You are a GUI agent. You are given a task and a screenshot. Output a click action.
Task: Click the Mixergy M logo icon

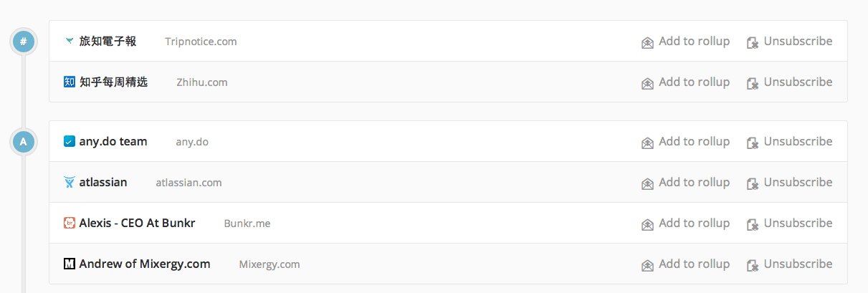click(69, 264)
